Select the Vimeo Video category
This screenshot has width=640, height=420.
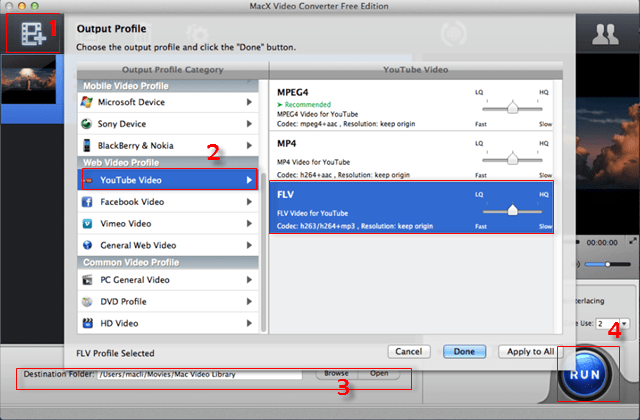coord(168,223)
